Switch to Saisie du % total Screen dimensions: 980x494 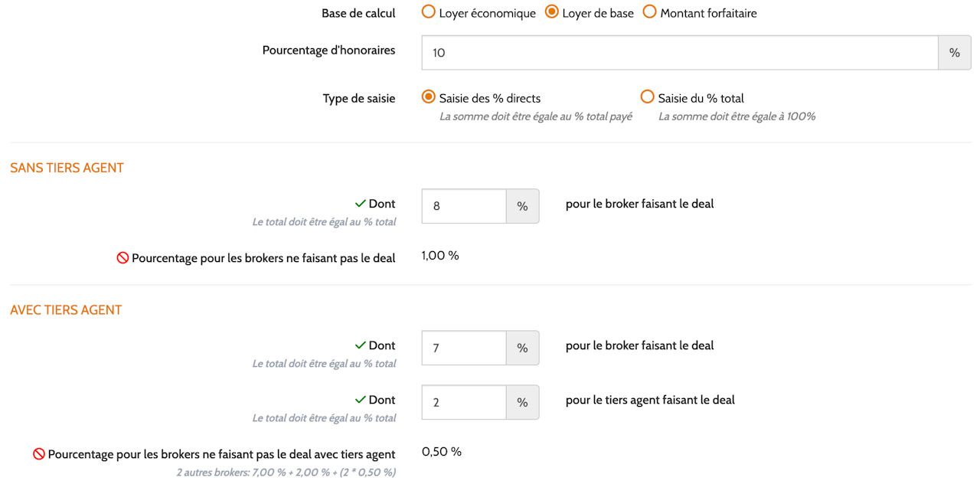pos(648,97)
